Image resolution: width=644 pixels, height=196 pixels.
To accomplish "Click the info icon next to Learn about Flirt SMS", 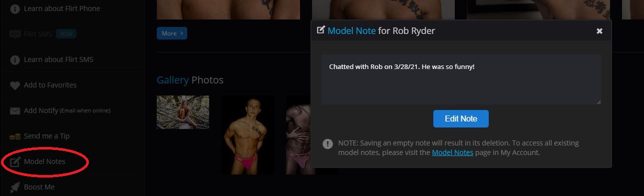I will [x=15, y=59].
